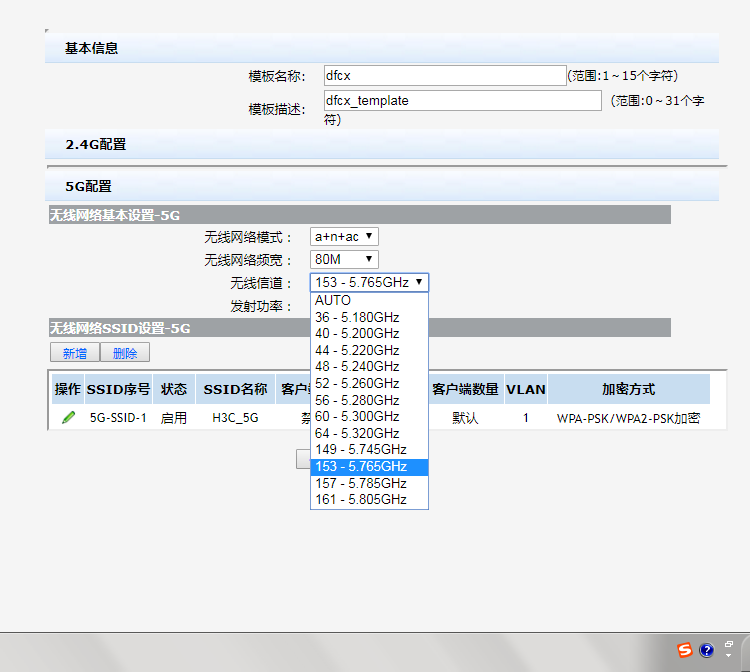Image resolution: width=750 pixels, height=672 pixels.
Task: Click the VLAN value 1 cell
Action: [526, 418]
